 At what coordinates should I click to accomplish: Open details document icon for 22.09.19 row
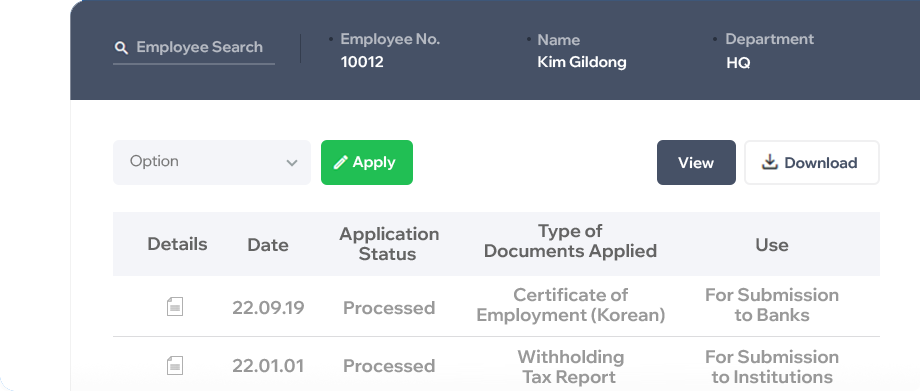coord(175,306)
